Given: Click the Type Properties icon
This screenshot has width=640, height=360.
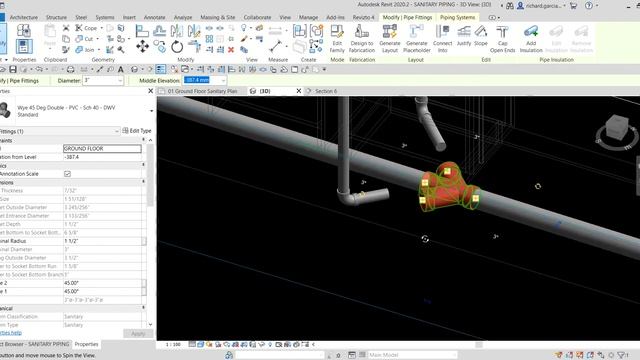Looking at the screenshot, I should pyautogui.click(x=24, y=30).
